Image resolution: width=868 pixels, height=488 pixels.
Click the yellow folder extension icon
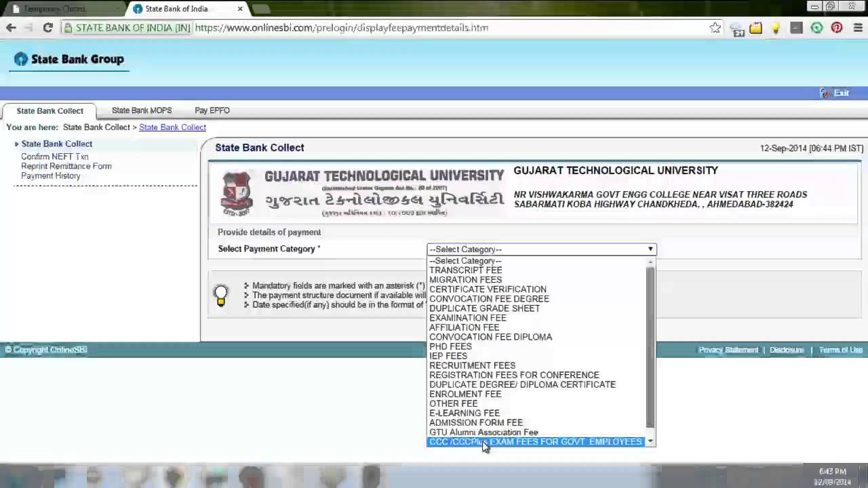point(755,28)
